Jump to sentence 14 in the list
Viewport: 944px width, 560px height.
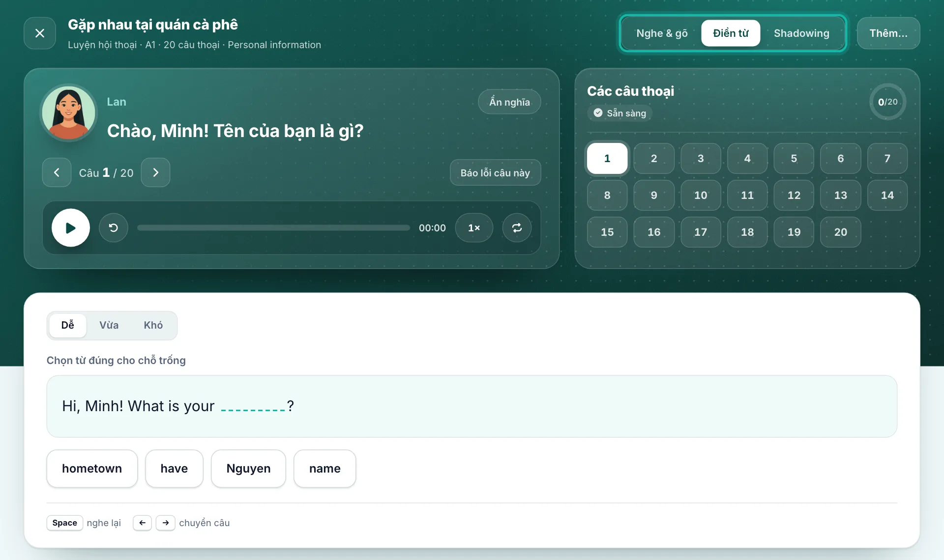887,195
